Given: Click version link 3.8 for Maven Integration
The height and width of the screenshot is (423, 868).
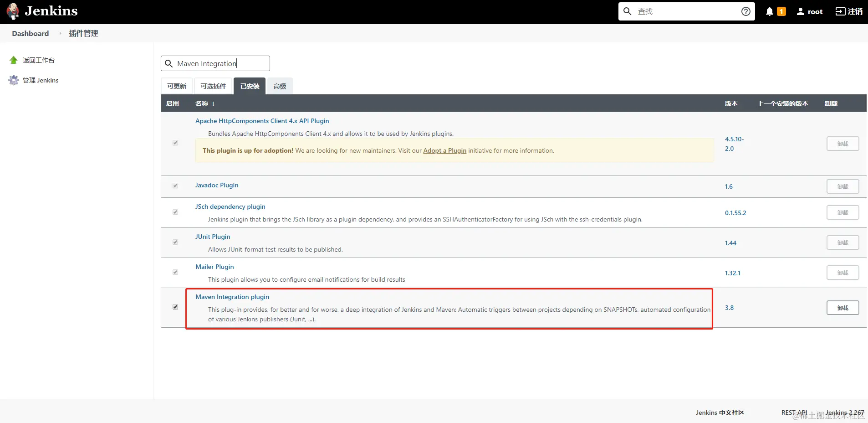Looking at the screenshot, I should 729,308.
